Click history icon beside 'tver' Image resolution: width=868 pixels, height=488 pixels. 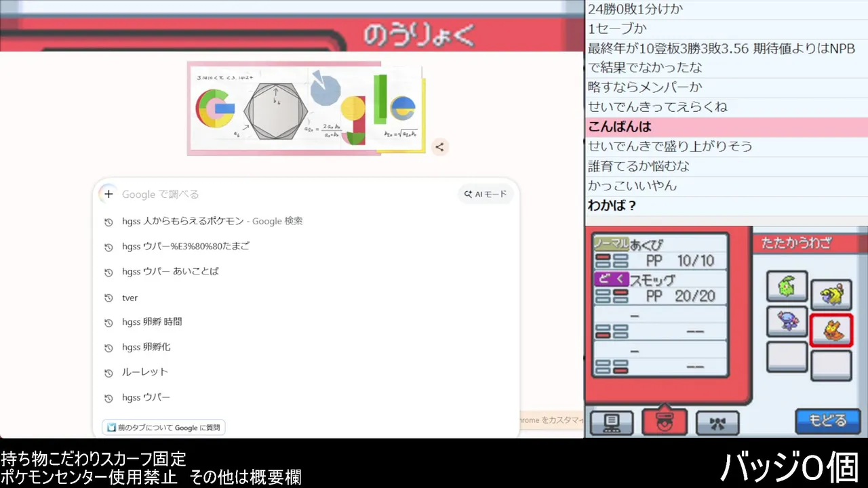coord(108,298)
